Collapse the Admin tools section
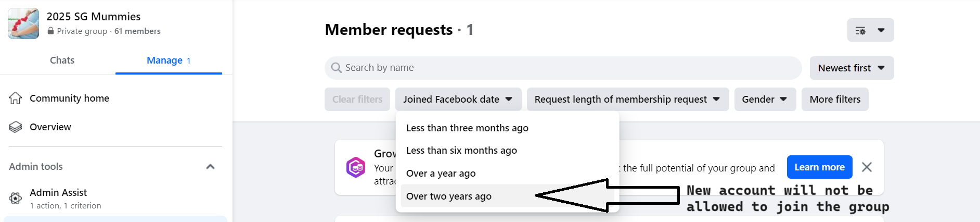Viewport: 980px width, 222px height. pos(210,167)
